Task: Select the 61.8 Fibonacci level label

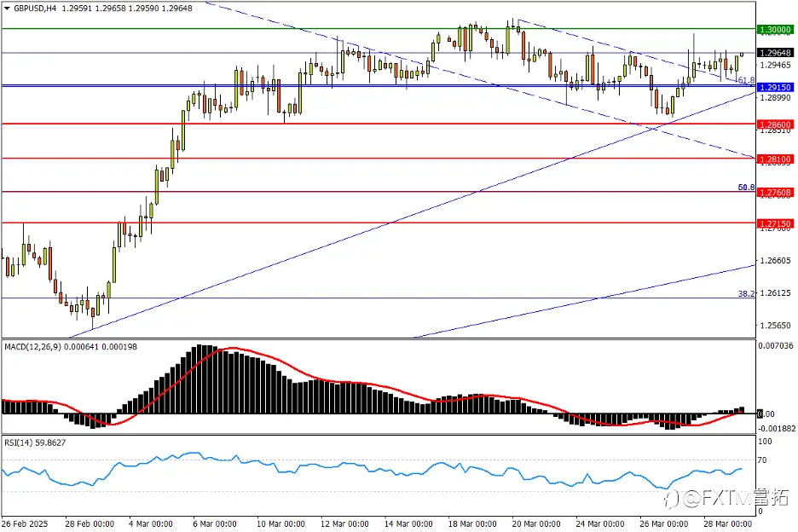Action: 746,80
